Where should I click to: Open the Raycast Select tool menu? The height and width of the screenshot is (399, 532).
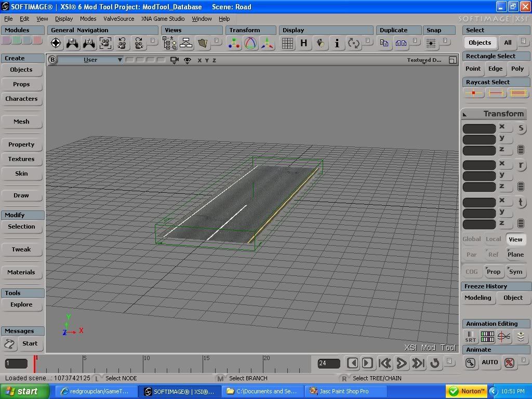pyautogui.click(x=496, y=82)
